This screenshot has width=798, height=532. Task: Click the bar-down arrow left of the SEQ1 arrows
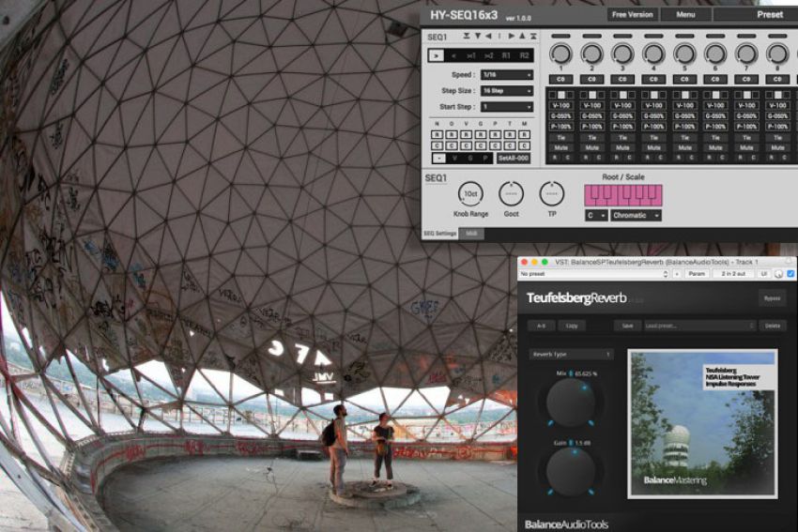click(467, 36)
